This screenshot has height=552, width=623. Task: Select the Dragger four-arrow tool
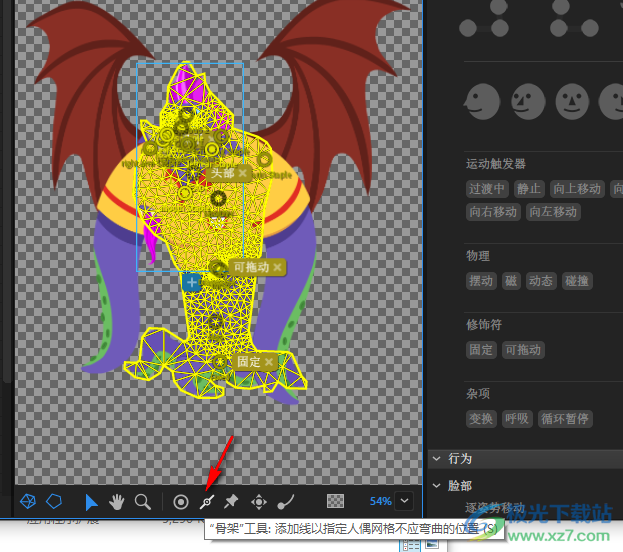[x=259, y=502]
